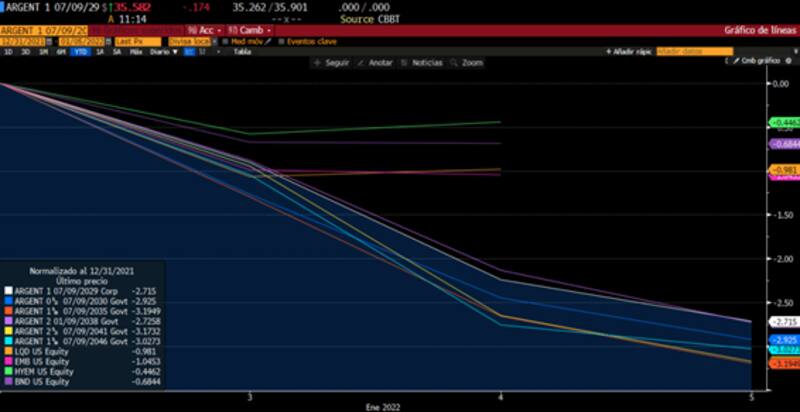The width and height of the screenshot is (800, 412).
Task: Click the Seguir crosshair icon
Action: pyautogui.click(x=318, y=62)
